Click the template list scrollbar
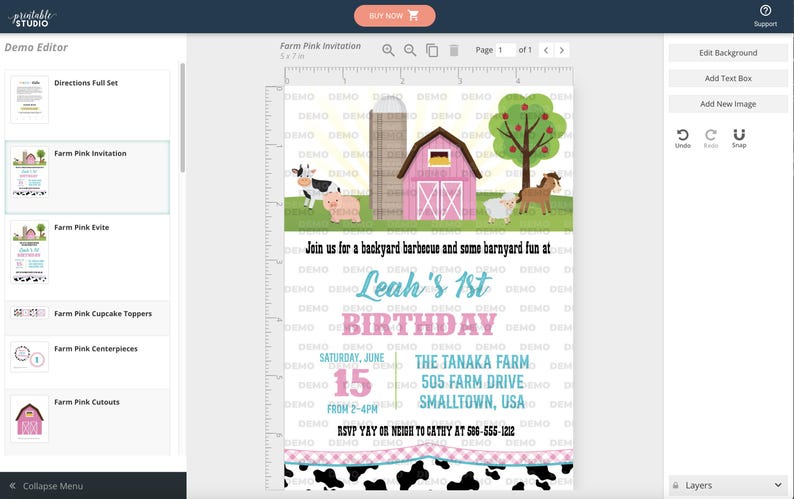 (x=182, y=118)
